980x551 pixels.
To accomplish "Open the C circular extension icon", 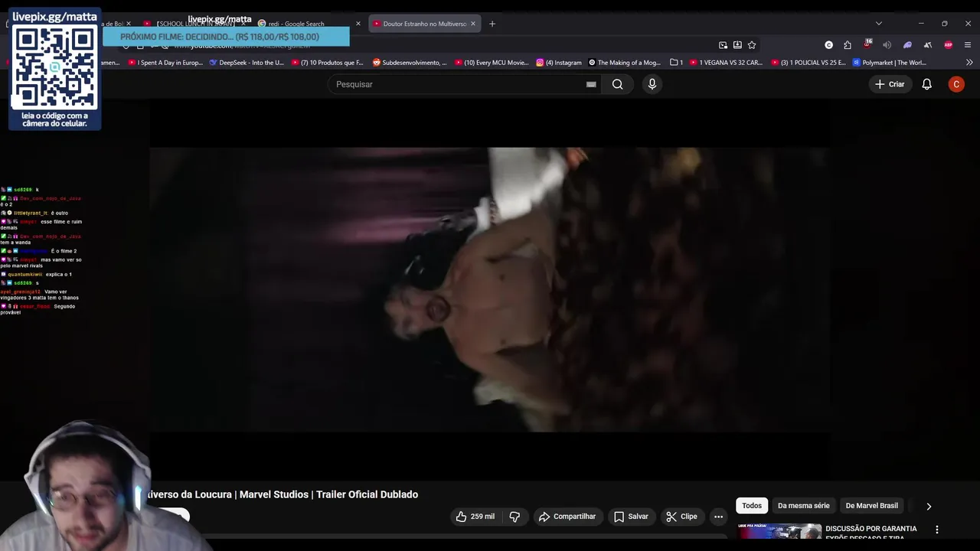I will click(828, 45).
